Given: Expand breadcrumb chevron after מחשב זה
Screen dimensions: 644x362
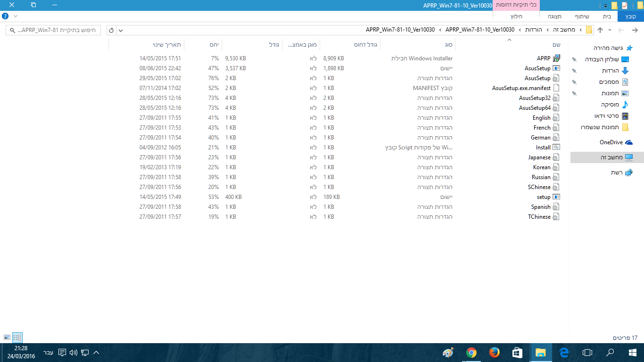Looking at the screenshot, I should coord(548,30).
